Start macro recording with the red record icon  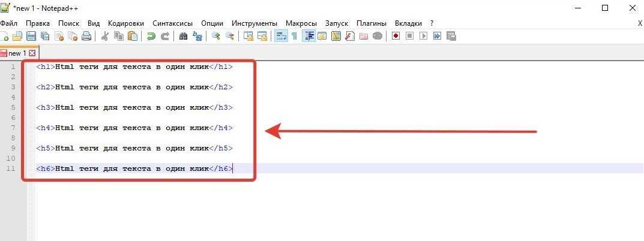[396, 36]
